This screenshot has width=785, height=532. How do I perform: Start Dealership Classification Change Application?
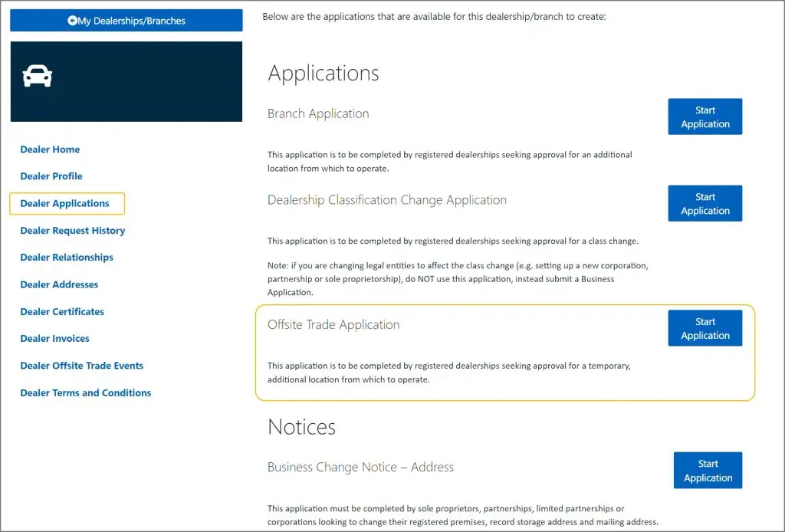(705, 203)
